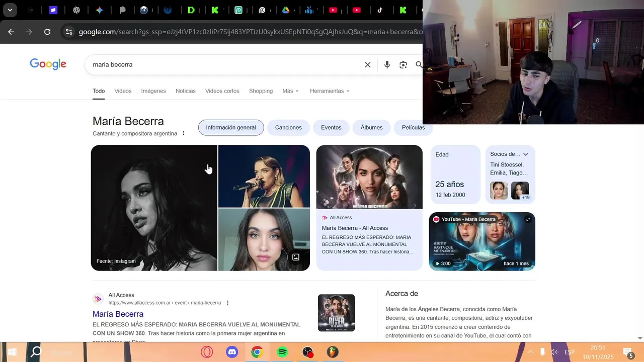
Task: Open FL Studio from taskbar
Action: coord(333,352)
